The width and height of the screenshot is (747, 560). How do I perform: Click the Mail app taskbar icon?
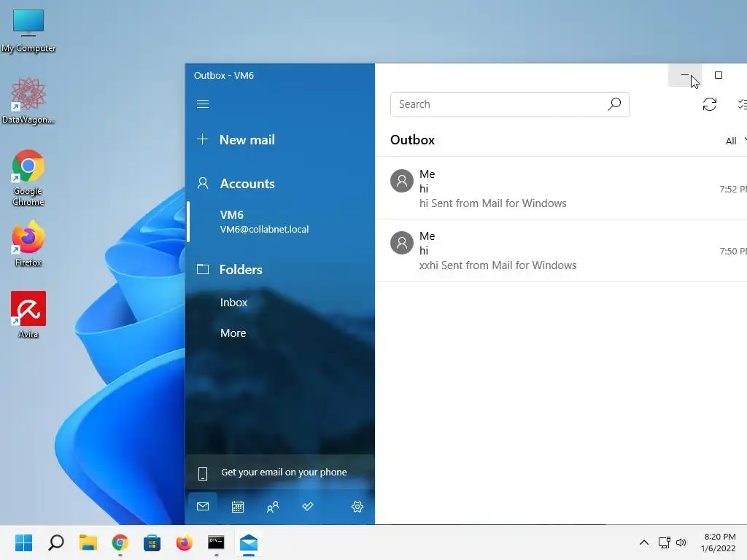click(x=249, y=542)
